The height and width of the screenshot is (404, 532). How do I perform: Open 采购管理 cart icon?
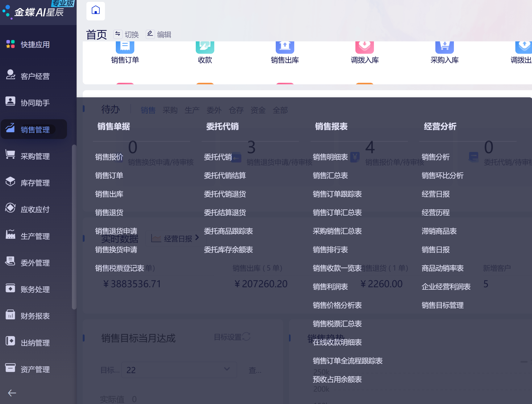[x=10, y=154]
